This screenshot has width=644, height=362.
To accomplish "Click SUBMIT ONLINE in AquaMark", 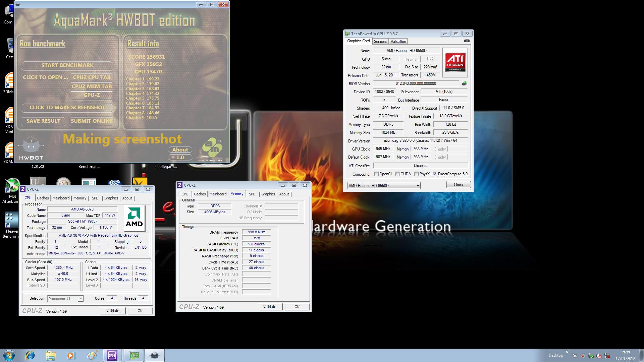I will click(92, 121).
